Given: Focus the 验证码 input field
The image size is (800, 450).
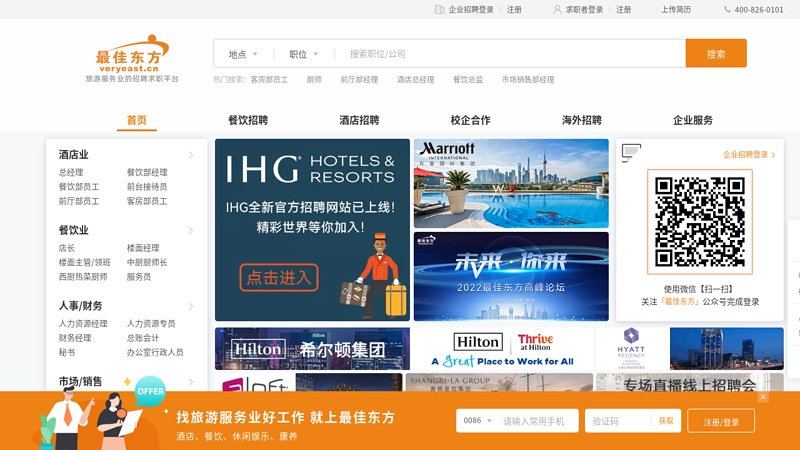Looking at the screenshot, I should (x=618, y=421).
